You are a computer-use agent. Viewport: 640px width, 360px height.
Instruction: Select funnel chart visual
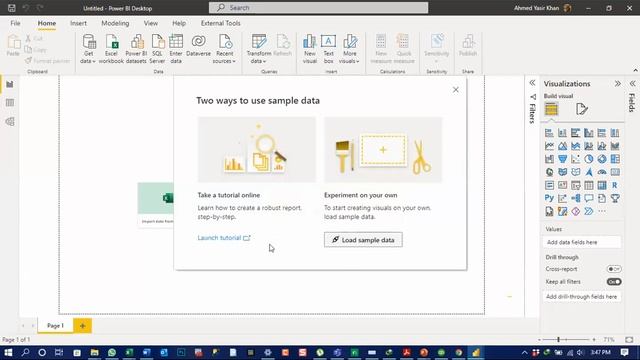coord(562,159)
